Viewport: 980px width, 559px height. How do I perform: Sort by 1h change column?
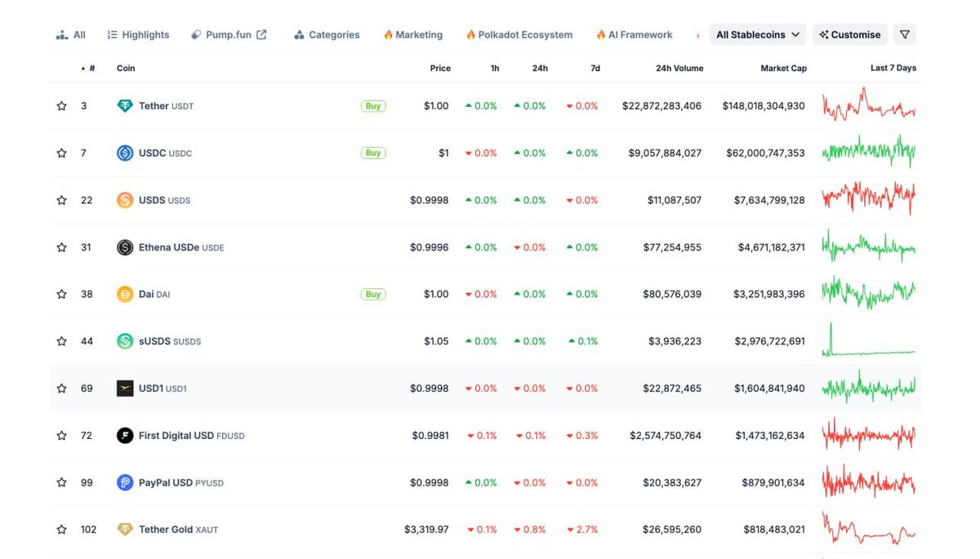coord(495,69)
